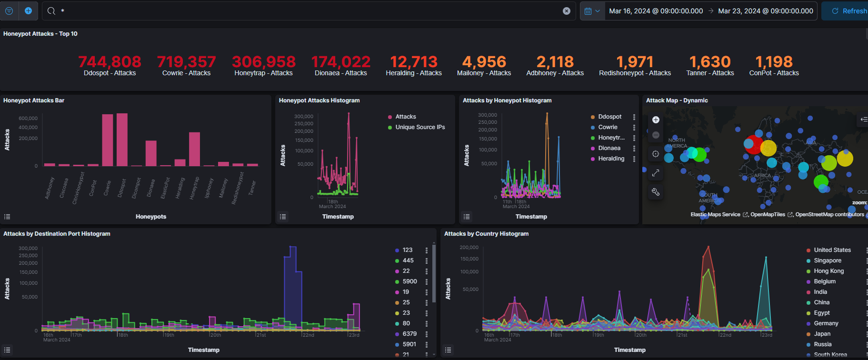868x360 pixels.
Task: Zoom in on the attack map
Action: coord(656,120)
